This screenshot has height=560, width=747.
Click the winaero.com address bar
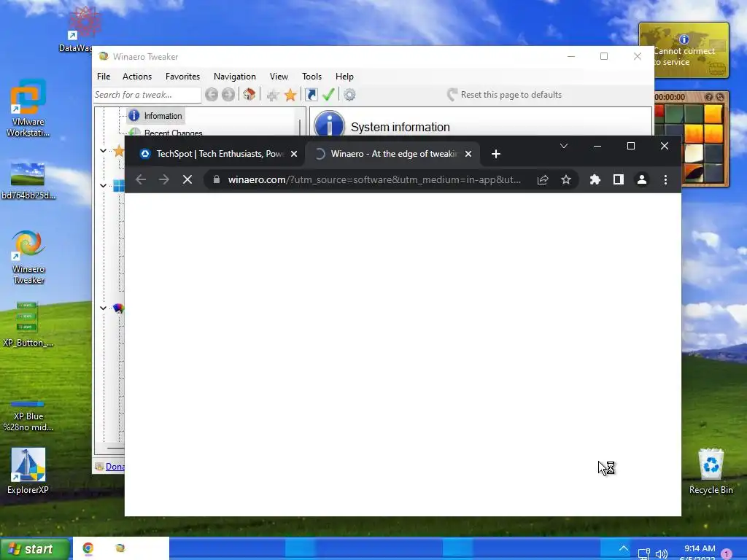[x=374, y=179]
